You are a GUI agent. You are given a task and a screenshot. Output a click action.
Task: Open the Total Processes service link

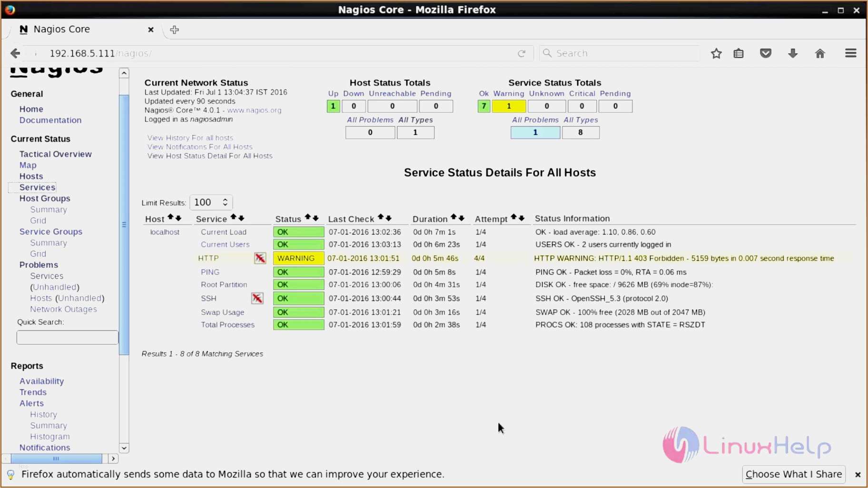tap(227, 325)
